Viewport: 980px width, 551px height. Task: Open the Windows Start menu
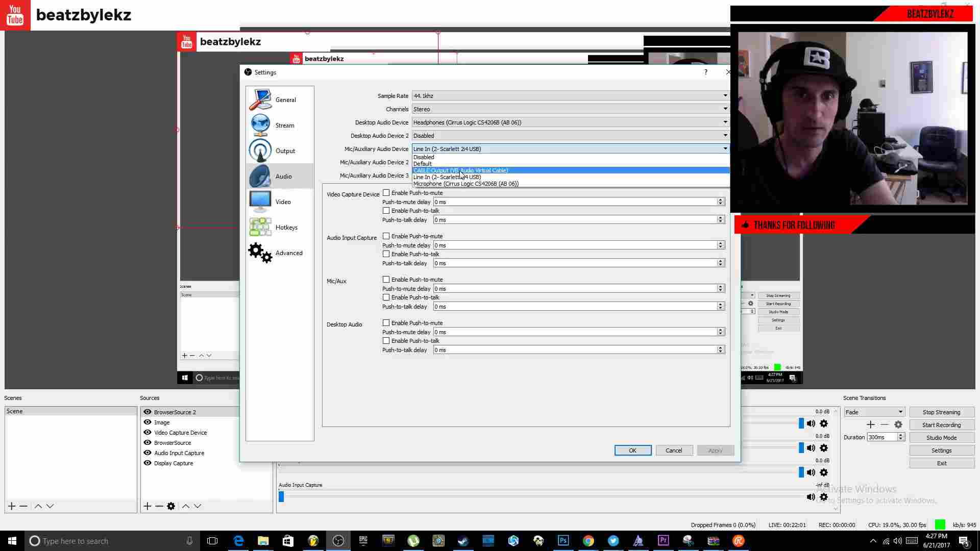tap(12, 541)
